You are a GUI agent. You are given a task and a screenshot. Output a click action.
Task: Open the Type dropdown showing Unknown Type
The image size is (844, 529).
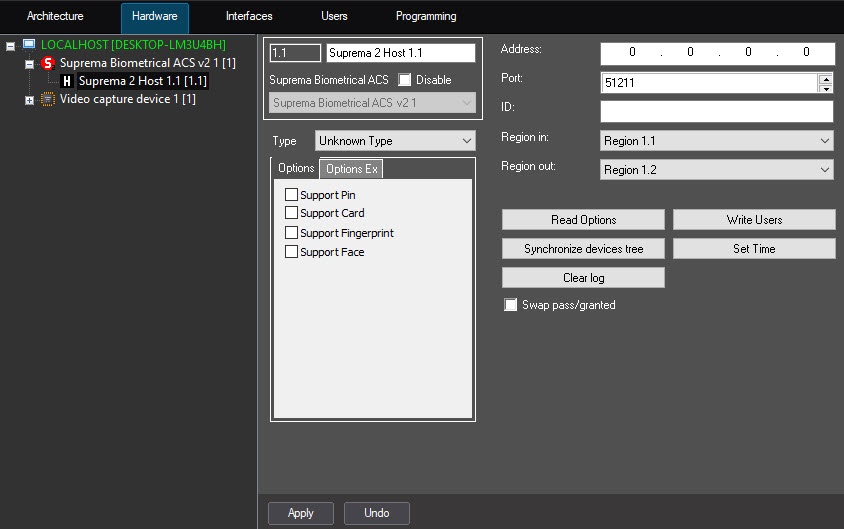click(x=395, y=141)
